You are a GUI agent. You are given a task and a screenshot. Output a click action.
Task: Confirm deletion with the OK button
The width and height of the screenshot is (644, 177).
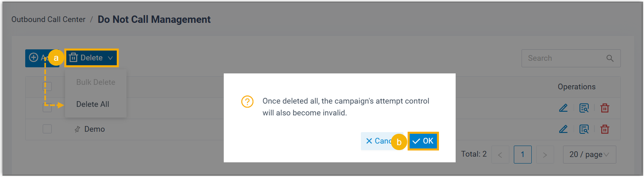(423, 141)
